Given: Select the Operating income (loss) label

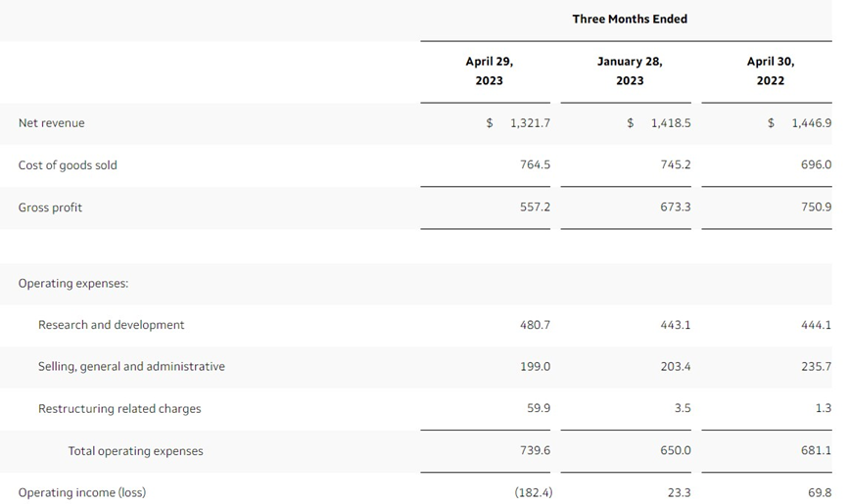Looking at the screenshot, I should tap(82, 492).
